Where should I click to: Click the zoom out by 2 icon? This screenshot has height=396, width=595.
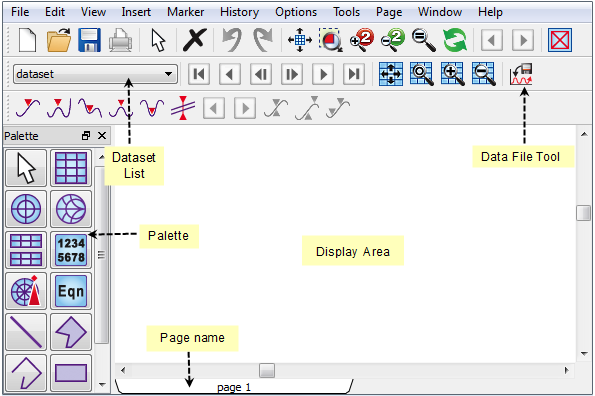point(393,40)
